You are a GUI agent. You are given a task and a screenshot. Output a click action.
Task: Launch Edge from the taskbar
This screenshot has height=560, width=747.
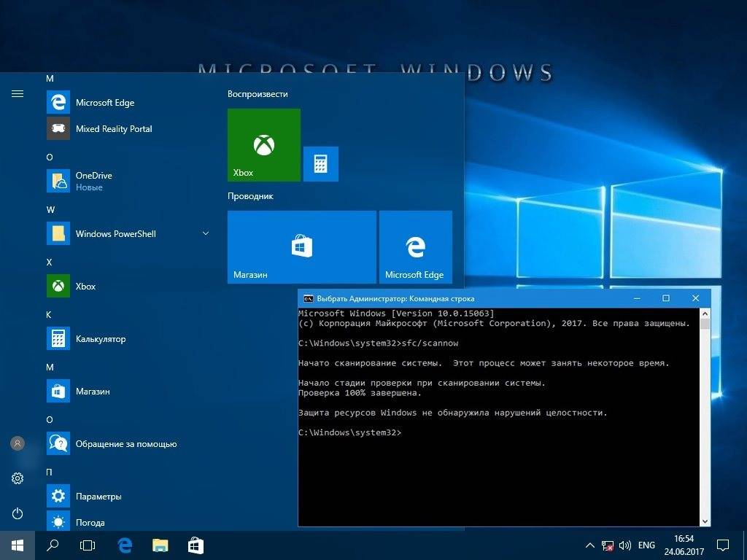pos(125,545)
